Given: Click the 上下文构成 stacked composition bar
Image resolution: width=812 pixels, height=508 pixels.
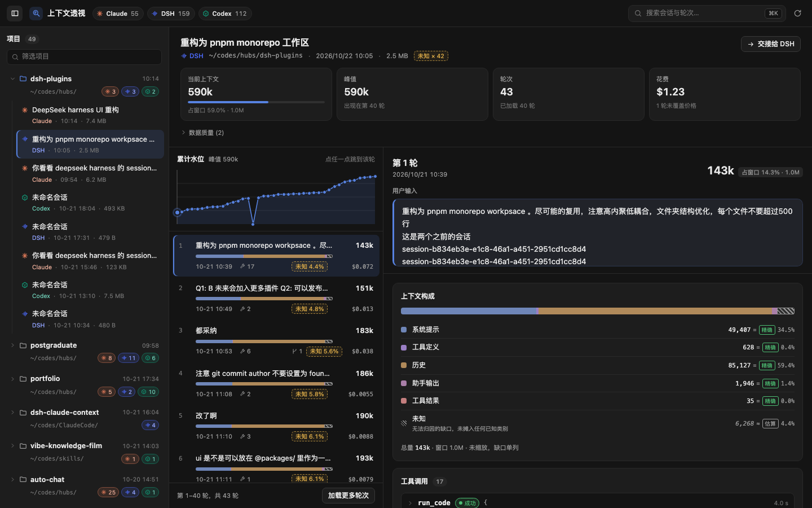Looking at the screenshot, I should [x=598, y=311].
